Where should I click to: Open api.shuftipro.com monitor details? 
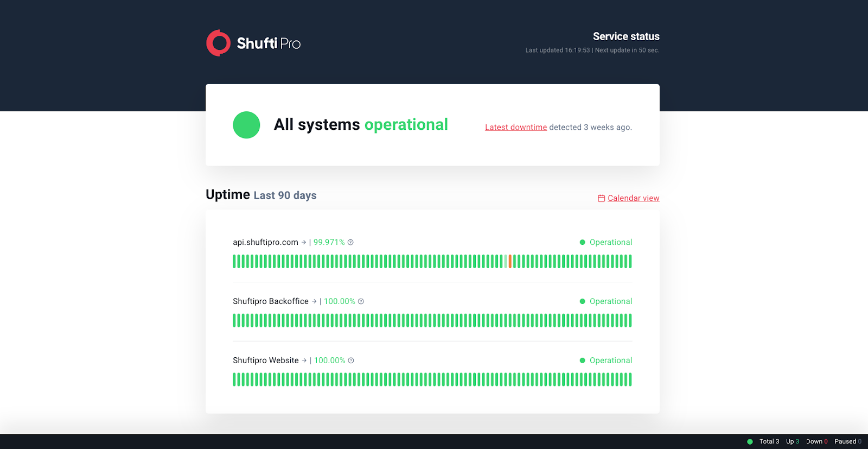(265, 242)
